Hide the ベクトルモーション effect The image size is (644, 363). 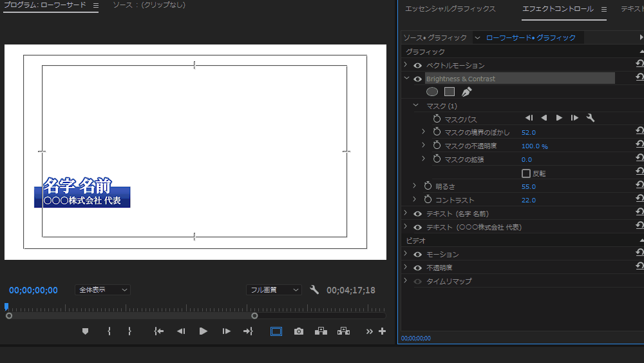(x=418, y=65)
